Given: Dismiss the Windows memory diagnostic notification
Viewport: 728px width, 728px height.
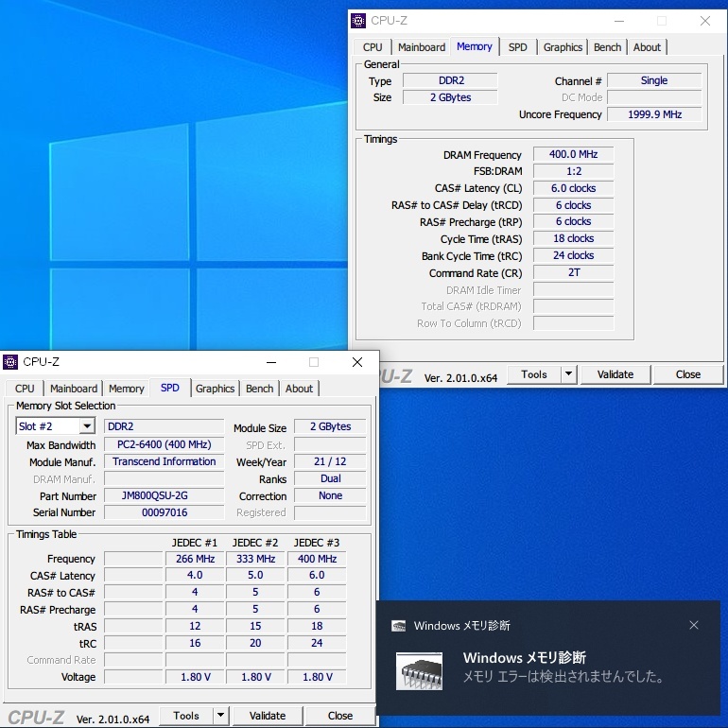Looking at the screenshot, I should (x=694, y=625).
